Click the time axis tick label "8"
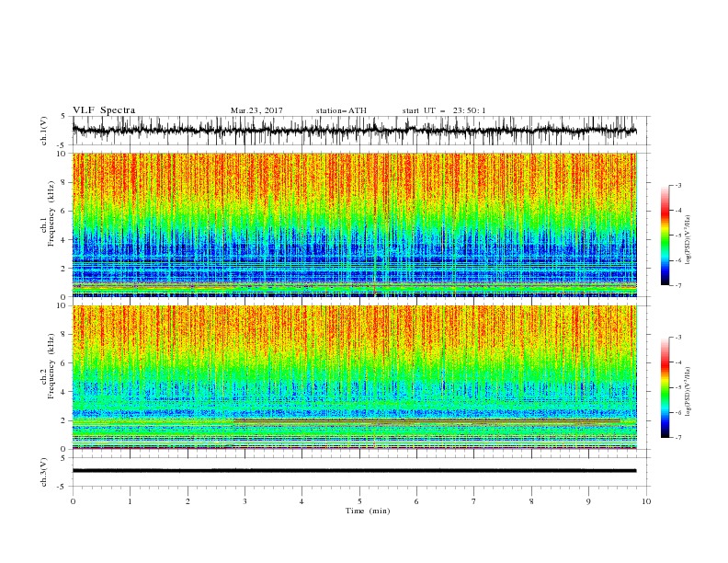Viewport: 728px width, 563px height. pos(531,501)
